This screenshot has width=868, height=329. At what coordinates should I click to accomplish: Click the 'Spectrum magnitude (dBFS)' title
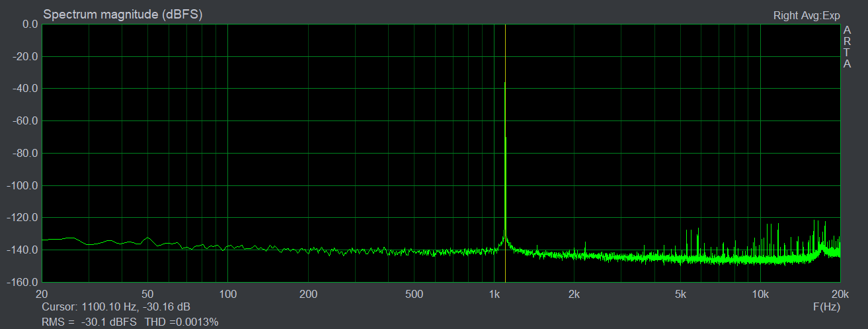[123, 14]
